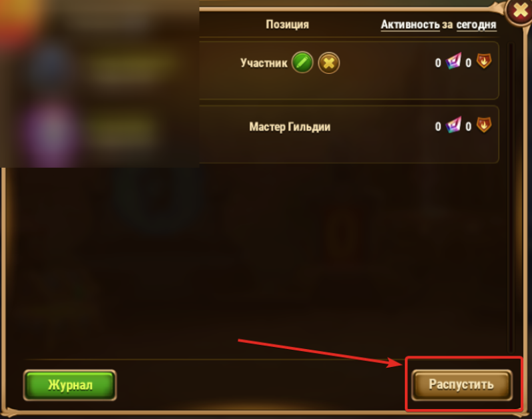532x419 pixels.
Task: Click the yellow X kick member icon
Action: (x=329, y=63)
